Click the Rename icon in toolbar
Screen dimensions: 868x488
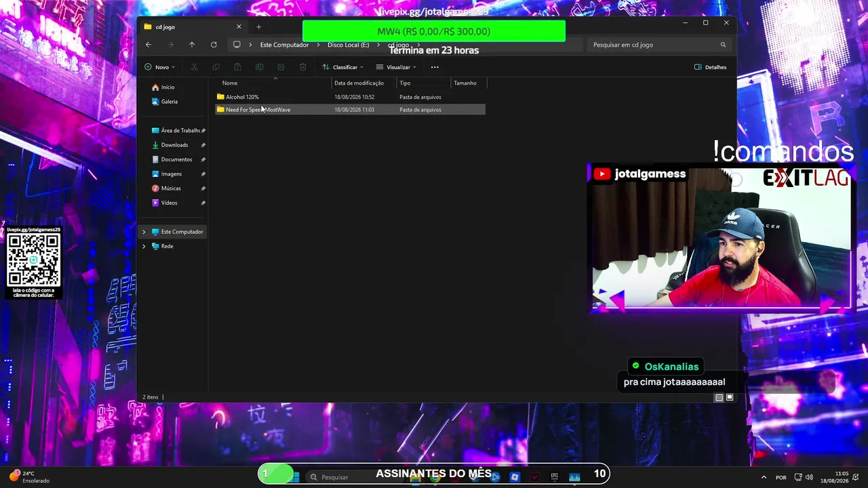pyautogui.click(x=259, y=67)
